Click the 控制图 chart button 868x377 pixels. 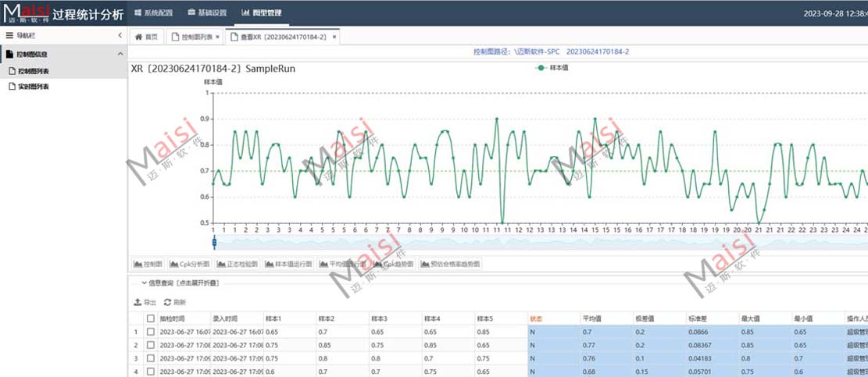(x=148, y=264)
